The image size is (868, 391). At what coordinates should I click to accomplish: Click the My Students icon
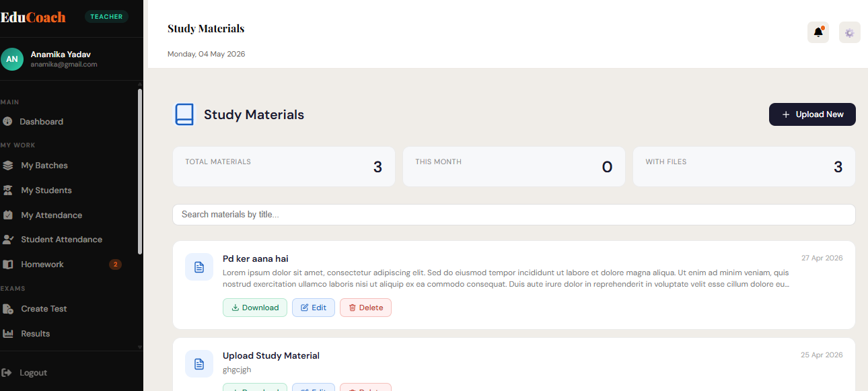tap(8, 190)
